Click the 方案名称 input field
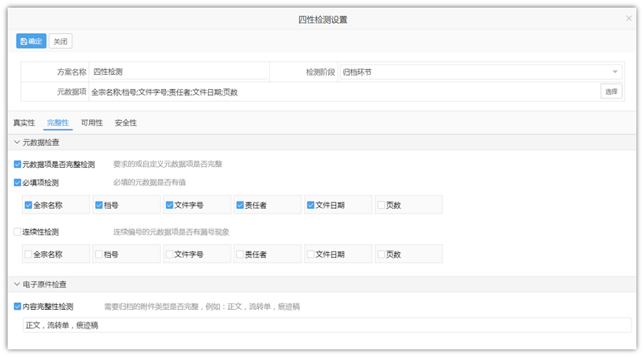The image size is (644, 357). 179,72
